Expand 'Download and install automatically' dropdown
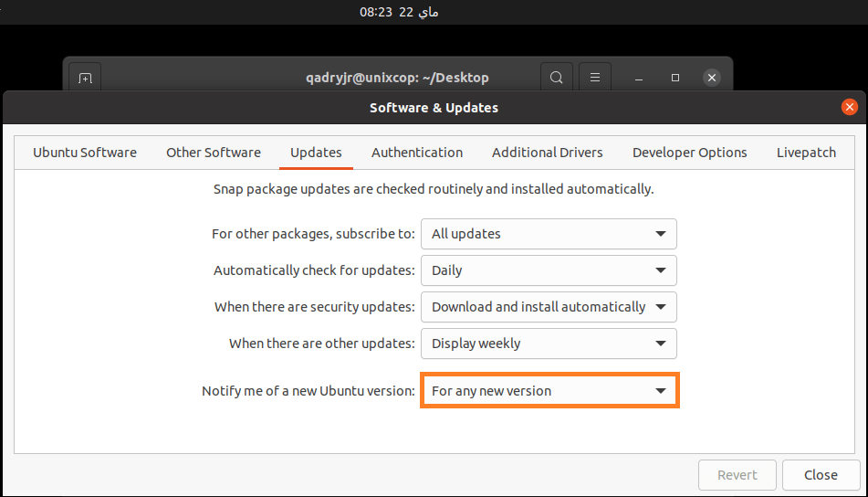This screenshot has height=497, width=868. coord(549,307)
